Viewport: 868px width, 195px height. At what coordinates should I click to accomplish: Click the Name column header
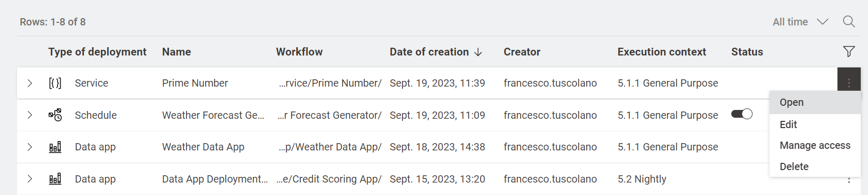(177, 52)
